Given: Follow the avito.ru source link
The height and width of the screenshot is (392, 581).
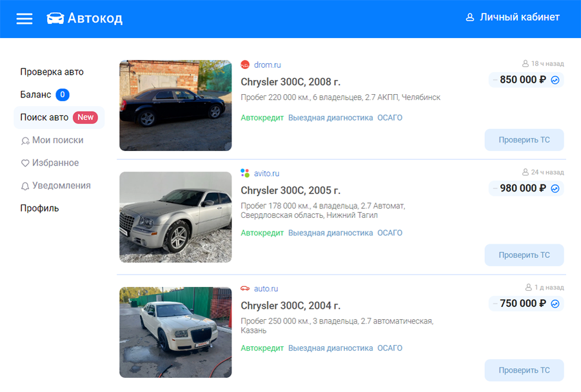Looking at the screenshot, I should coord(266,173).
